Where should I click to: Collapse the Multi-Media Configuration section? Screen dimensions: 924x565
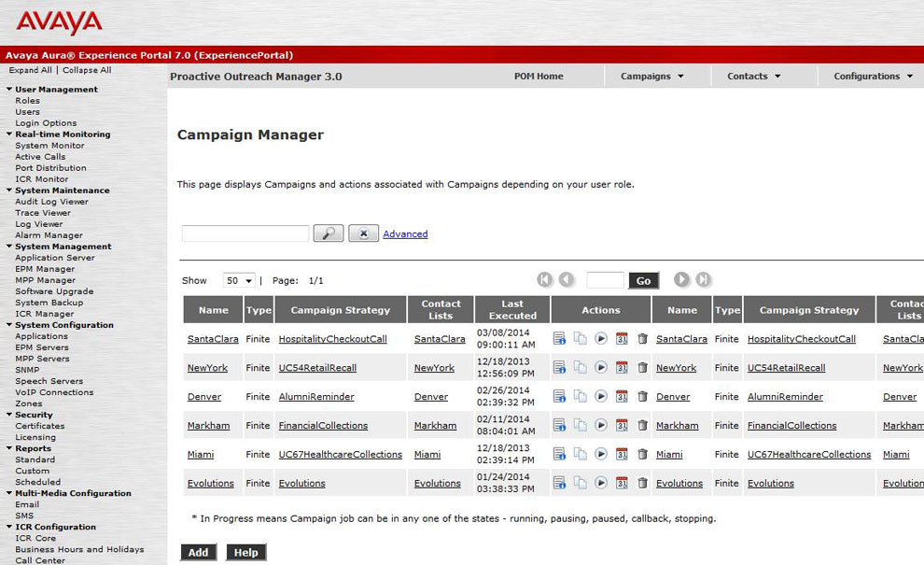pyautogui.click(x=9, y=492)
